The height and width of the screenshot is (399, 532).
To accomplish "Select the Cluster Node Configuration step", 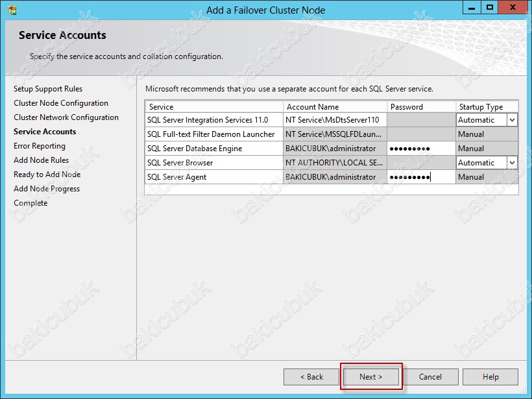I will click(61, 103).
